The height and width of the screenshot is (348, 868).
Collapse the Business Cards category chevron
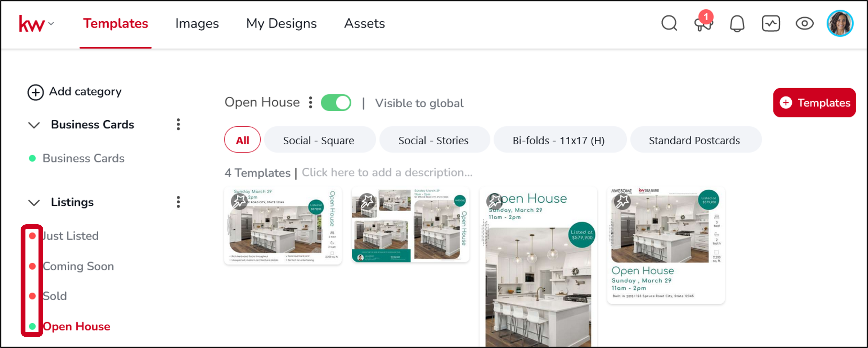coord(34,125)
